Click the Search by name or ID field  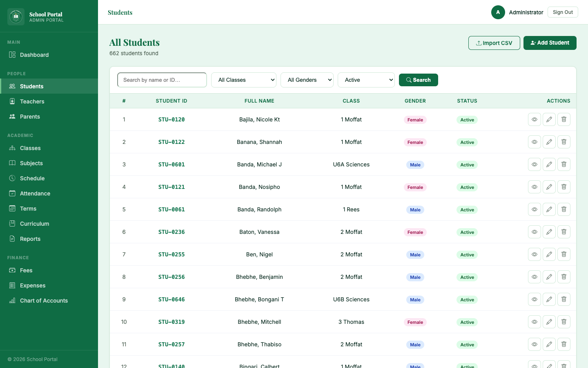[162, 80]
